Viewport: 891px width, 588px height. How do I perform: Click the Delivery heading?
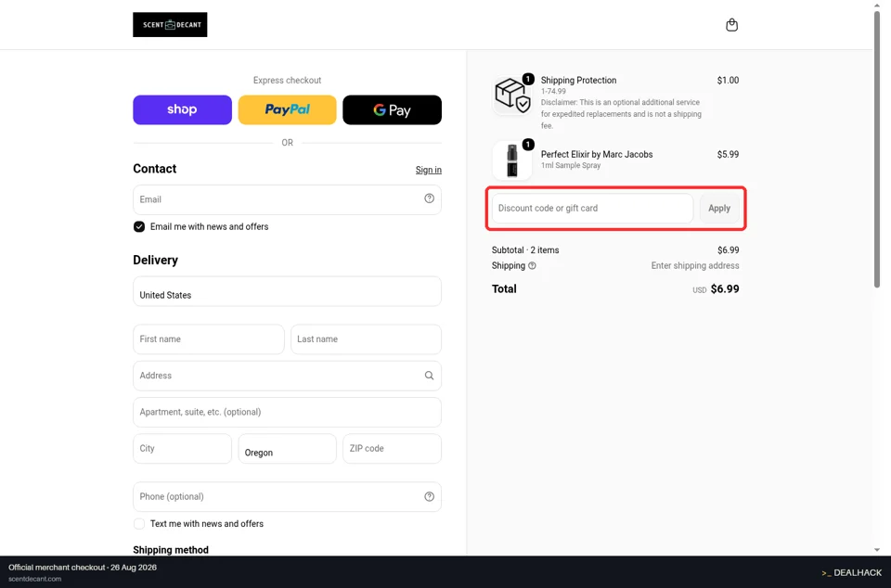tap(155, 260)
